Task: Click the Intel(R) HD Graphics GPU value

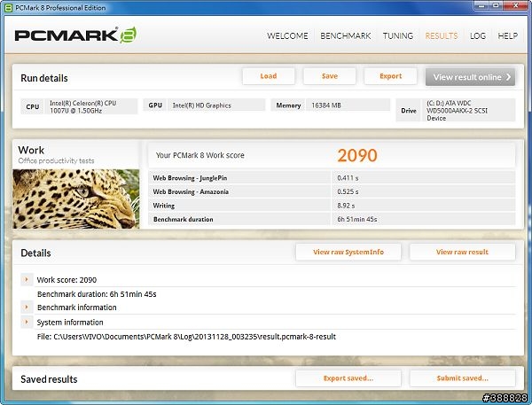Action: [202, 105]
